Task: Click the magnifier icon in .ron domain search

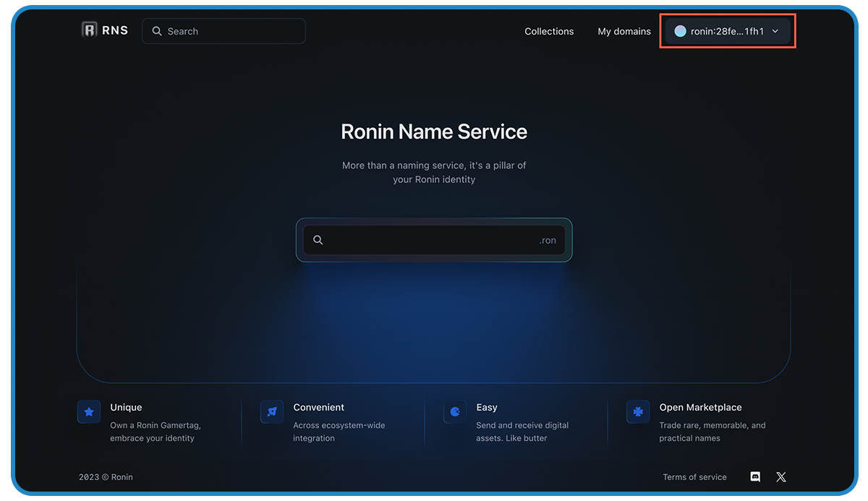Action: pyautogui.click(x=318, y=240)
